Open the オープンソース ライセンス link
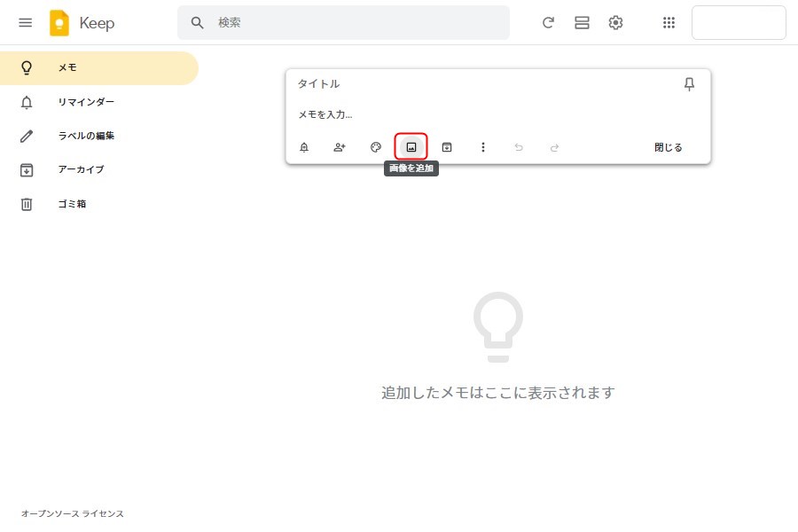 pos(73,513)
